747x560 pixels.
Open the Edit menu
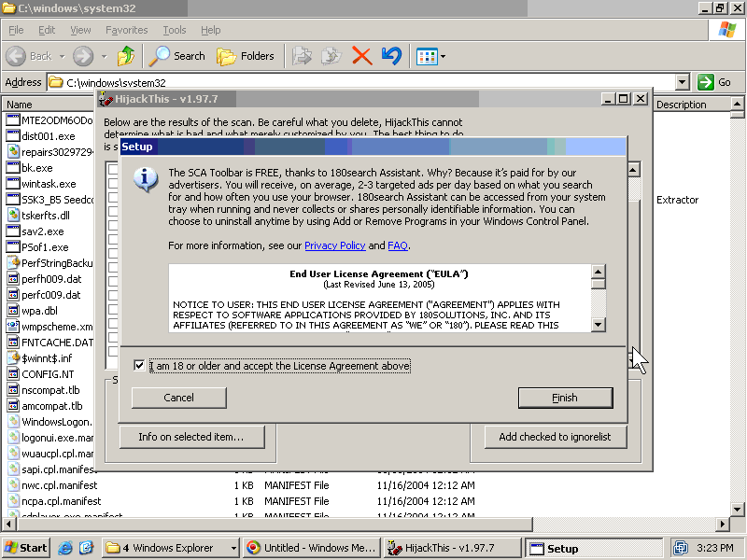tap(47, 30)
